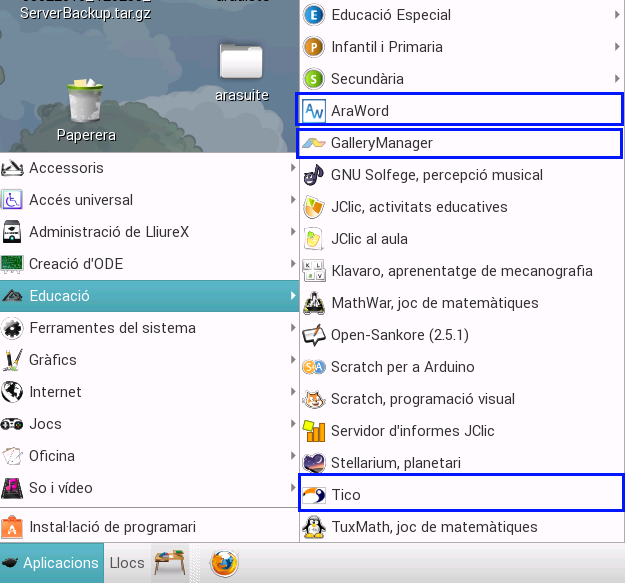Viewport: 625px width, 583px height.
Task: Click the Scratch cat icon for visual programming
Action: point(315,399)
